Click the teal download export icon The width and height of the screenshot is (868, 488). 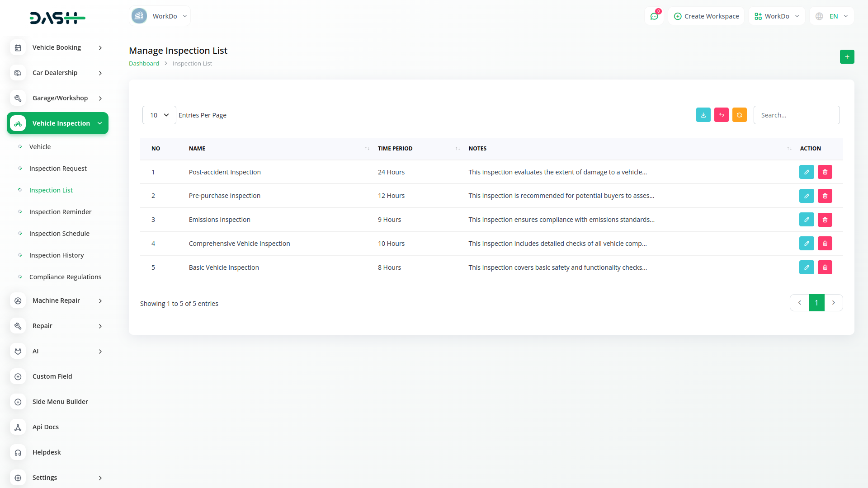tap(703, 115)
